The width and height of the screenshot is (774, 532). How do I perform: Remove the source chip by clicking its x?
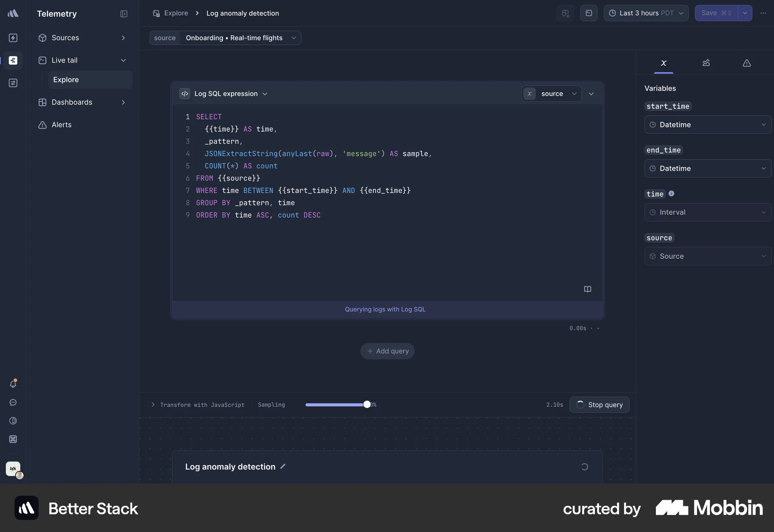coord(529,94)
